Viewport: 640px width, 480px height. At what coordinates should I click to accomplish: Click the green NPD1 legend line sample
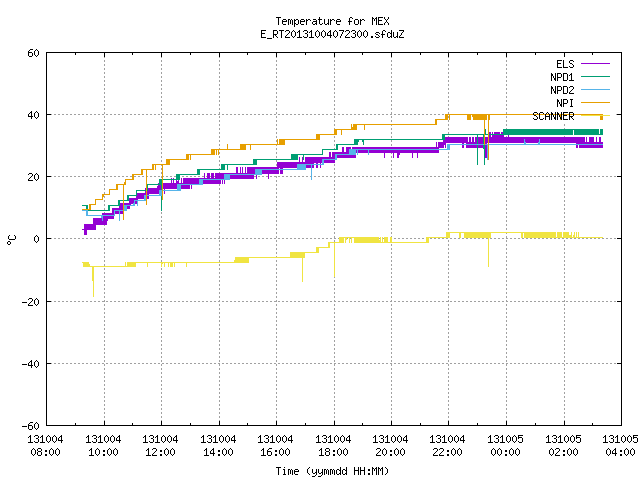coord(595,77)
